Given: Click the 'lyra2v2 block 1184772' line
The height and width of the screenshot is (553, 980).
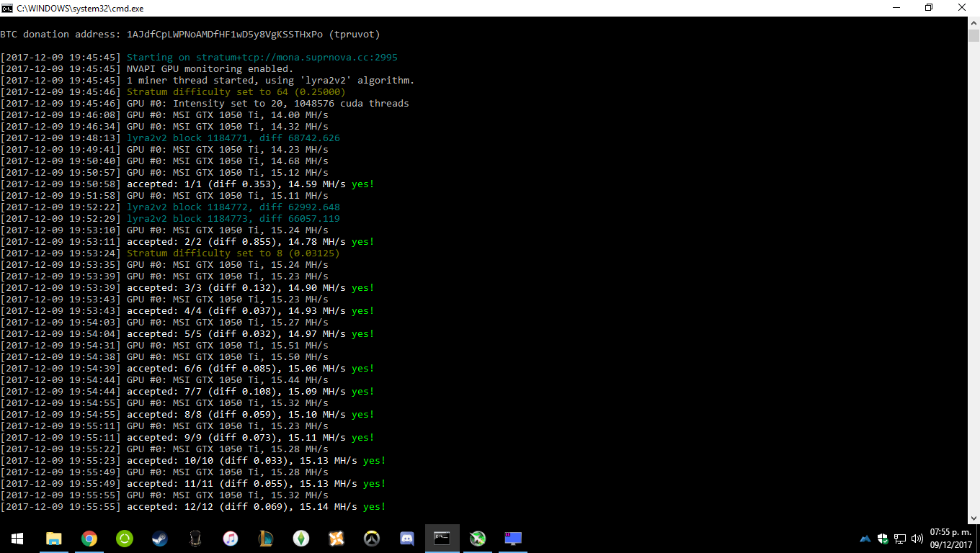Looking at the screenshot, I should (x=170, y=207).
